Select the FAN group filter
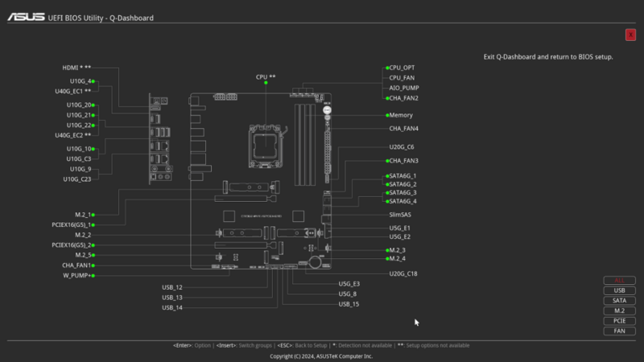Image resolution: width=644 pixels, height=362 pixels. pos(619,331)
